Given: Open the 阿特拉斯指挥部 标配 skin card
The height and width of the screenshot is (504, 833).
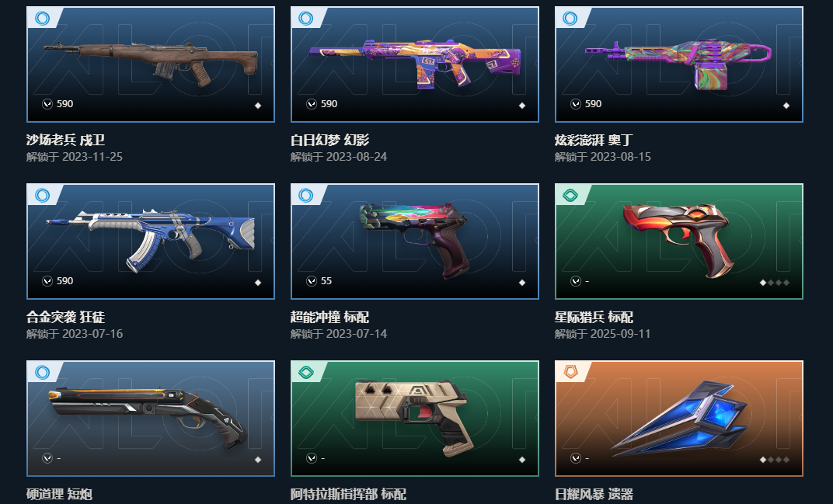Looking at the screenshot, I should point(414,419).
